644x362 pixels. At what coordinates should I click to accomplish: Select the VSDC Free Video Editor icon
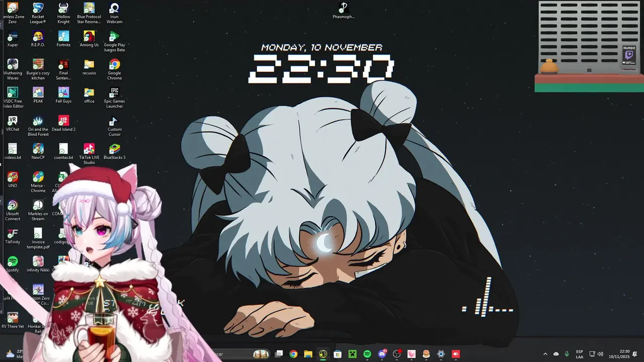tap(13, 98)
